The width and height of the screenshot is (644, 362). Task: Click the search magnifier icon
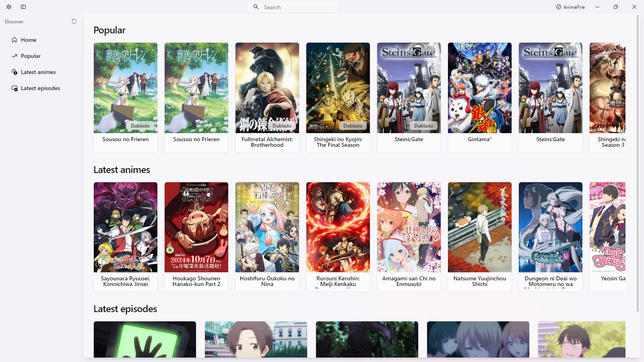(x=256, y=7)
